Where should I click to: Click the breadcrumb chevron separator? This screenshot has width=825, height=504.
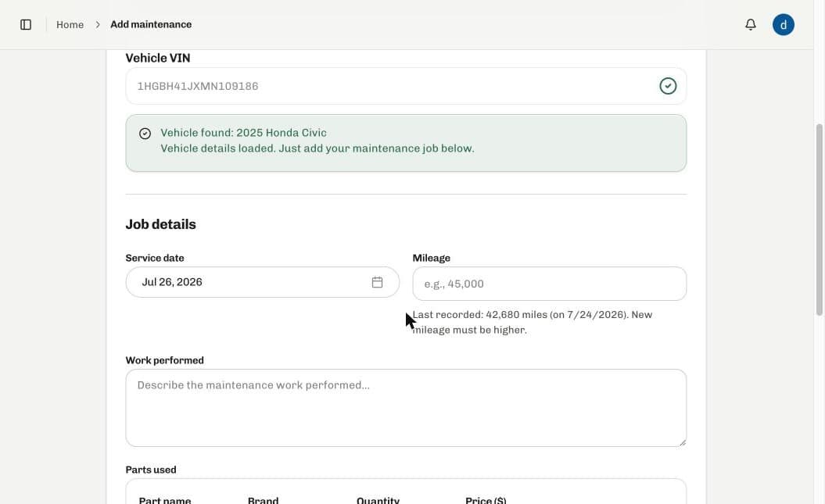pyautogui.click(x=97, y=25)
